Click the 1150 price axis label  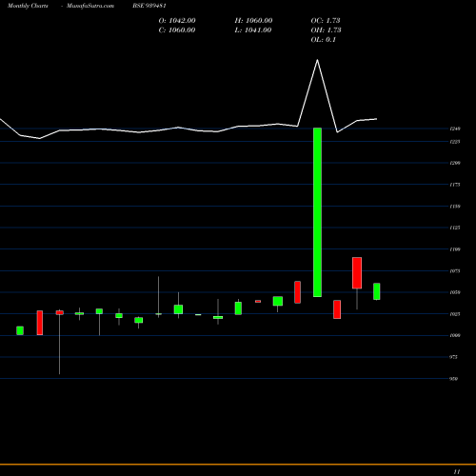tap(455, 207)
